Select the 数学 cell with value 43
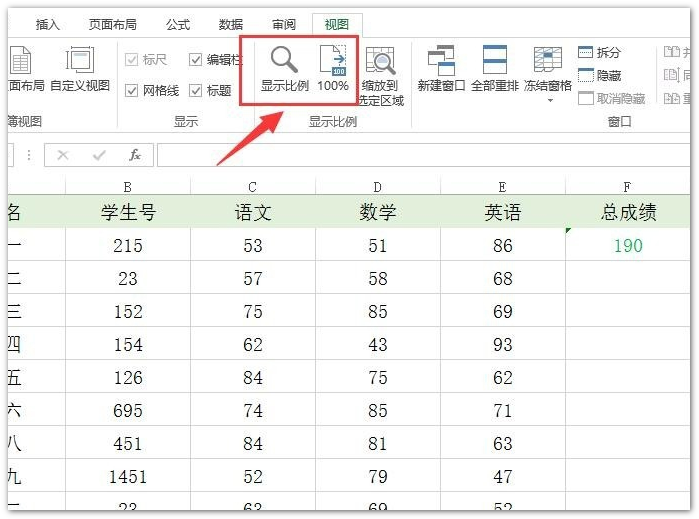Screen dimensions: 699x519 378,344
